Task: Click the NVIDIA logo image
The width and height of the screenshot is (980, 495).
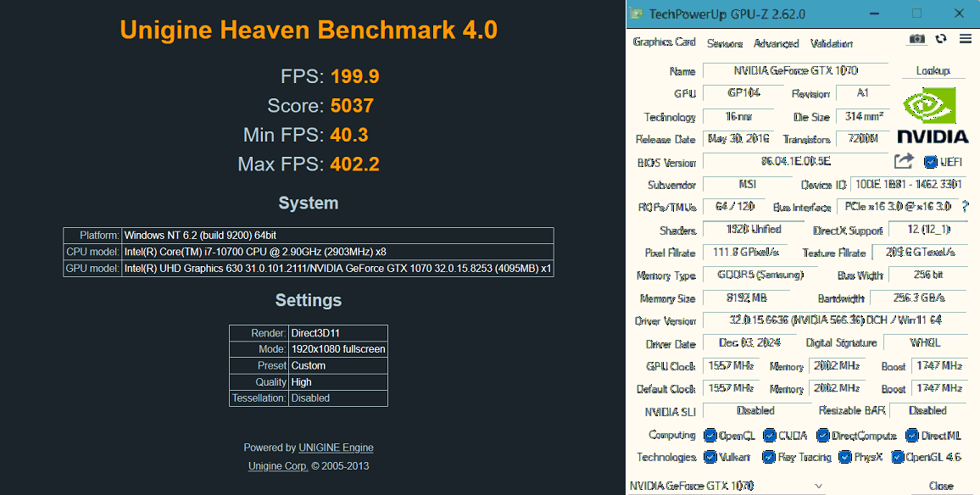Action: point(932,115)
